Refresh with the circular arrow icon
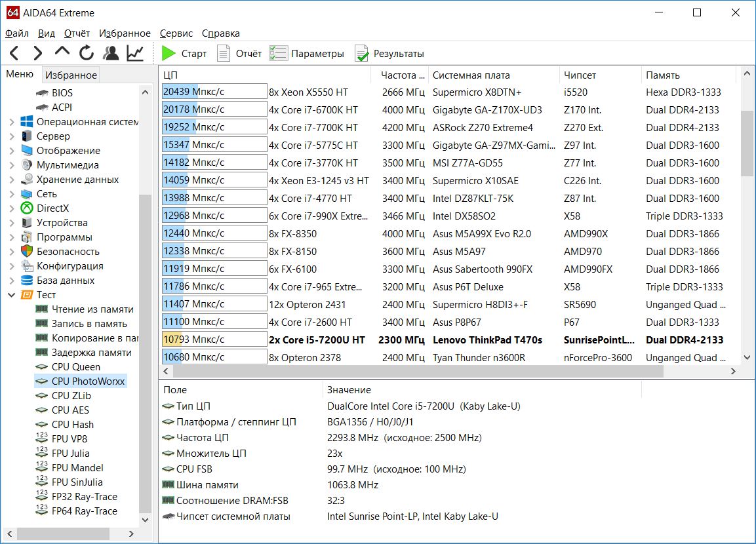Viewport: 756px width, 544px height. [87, 53]
